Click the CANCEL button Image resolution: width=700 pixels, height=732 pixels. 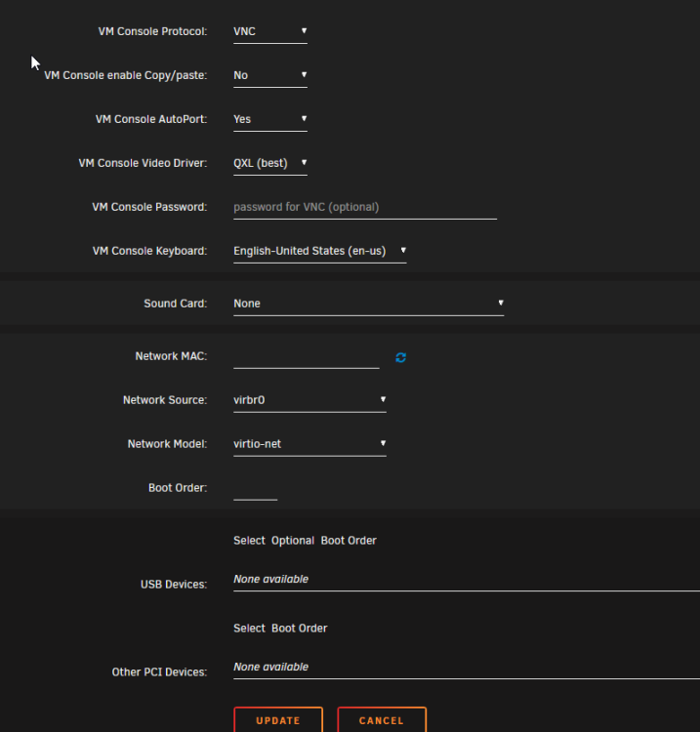tap(382, 720)
